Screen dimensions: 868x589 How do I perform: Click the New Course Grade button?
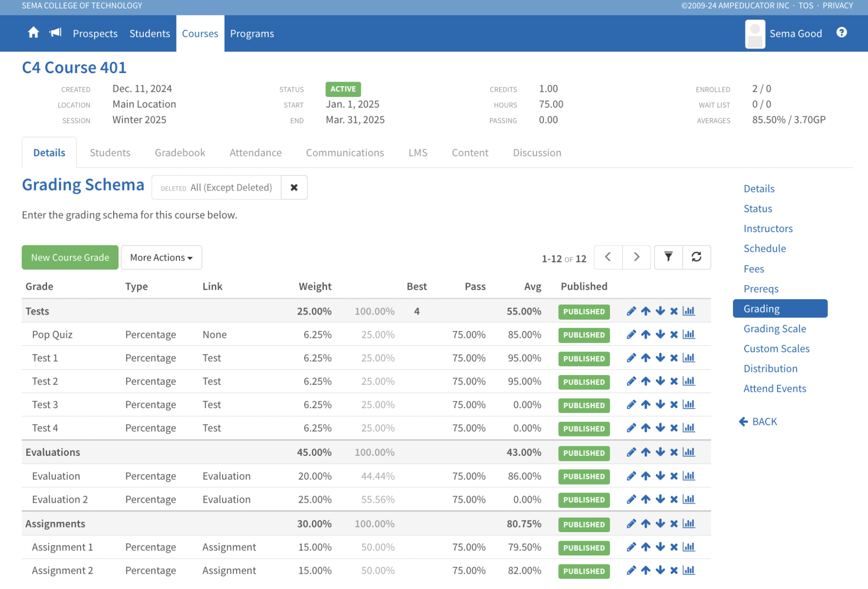(70, 257)
